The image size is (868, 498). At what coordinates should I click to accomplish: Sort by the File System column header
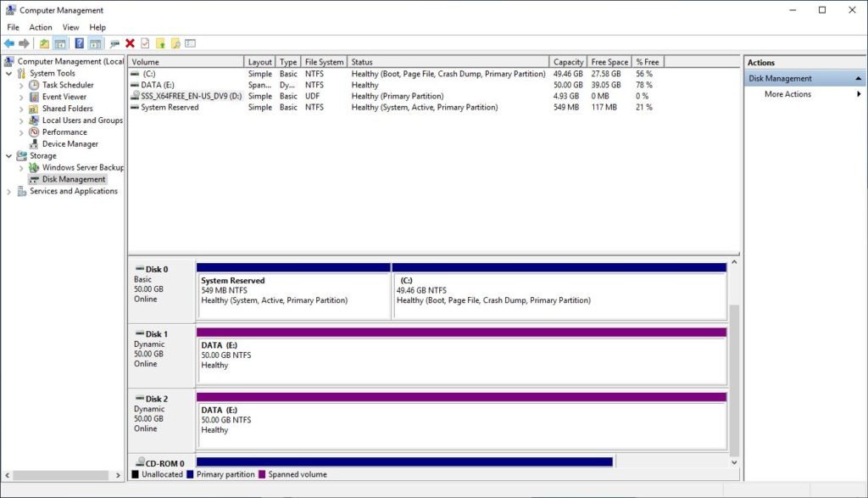[x=325, y=62]
